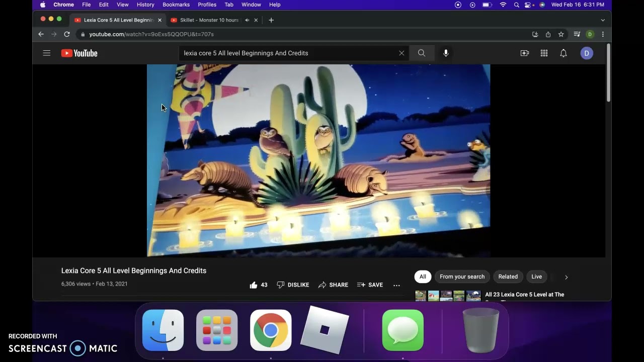644x362 pixels.
Task: Share this page from address bar
Action: pos(548,34)
